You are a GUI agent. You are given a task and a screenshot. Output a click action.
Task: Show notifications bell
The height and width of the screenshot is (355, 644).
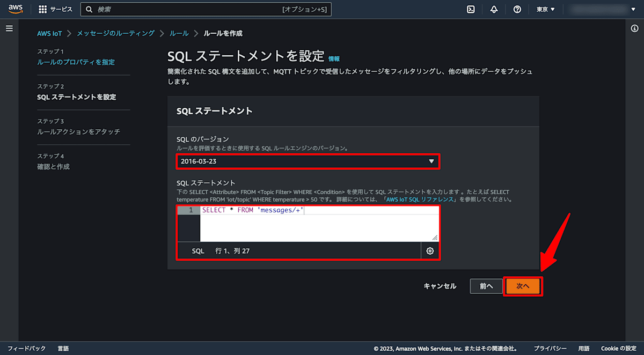(x=494, y=10)
